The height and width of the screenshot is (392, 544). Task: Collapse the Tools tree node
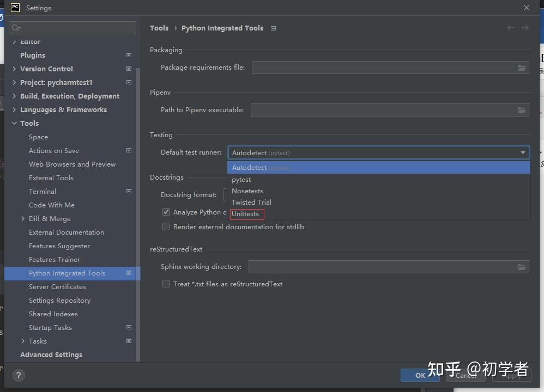pos(14,124)
